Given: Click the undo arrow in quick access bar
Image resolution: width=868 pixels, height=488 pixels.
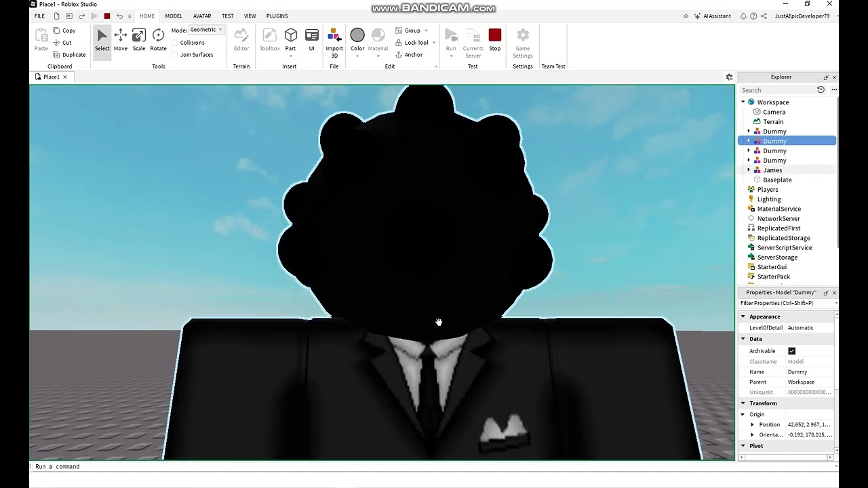Looking at the screenshot, I should coord(119,16).
